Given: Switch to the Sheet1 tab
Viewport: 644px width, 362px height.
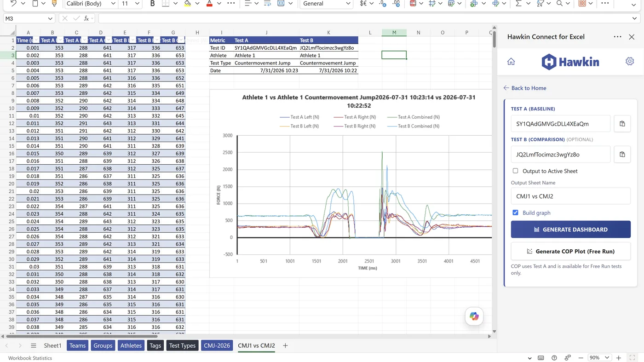Looking at the screenshot, I should [52, 345].
